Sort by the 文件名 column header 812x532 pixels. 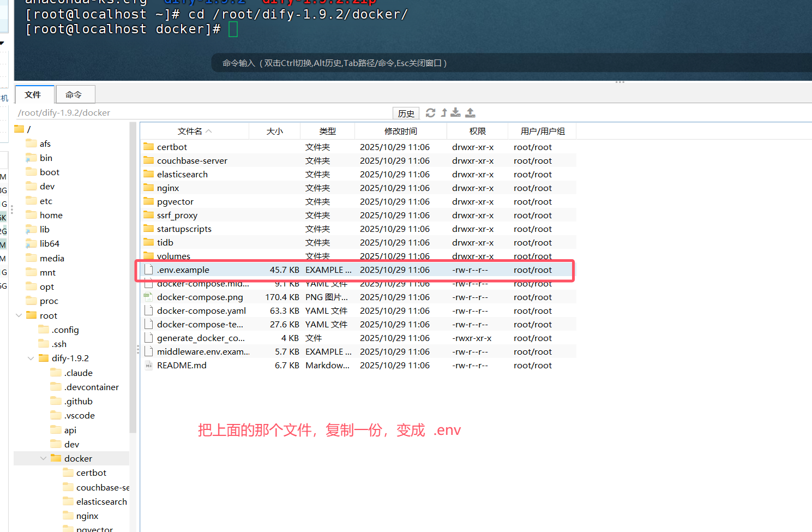(195, 131)
